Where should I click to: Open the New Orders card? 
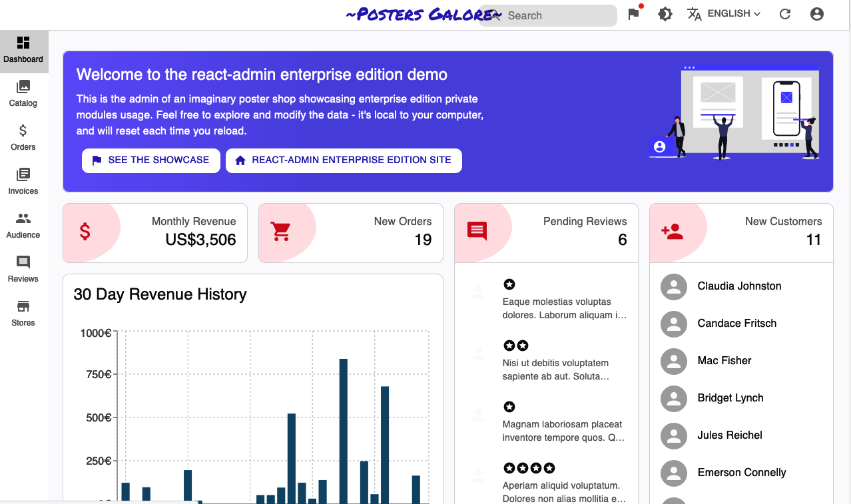(351, 233)
